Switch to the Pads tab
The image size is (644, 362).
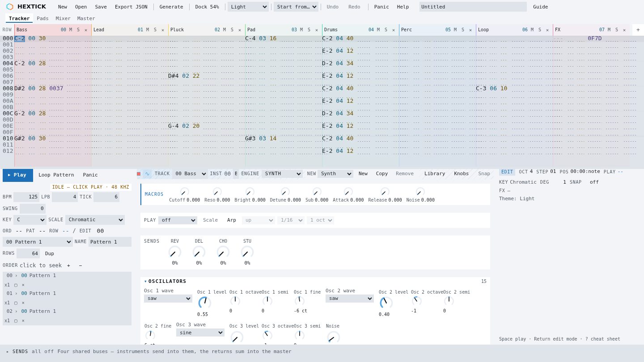coord(43,19)
